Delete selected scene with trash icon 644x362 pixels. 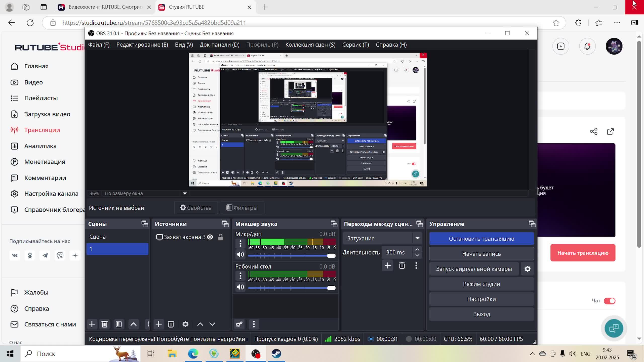point(104,324)
